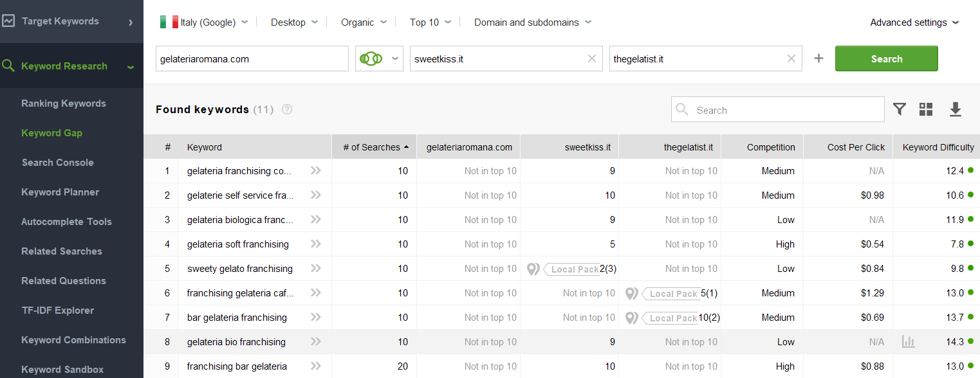Viewport: 980px width, 378px height.
Task: Select keyword 'gelateria soft franchising'
Action: pos(238,244)
